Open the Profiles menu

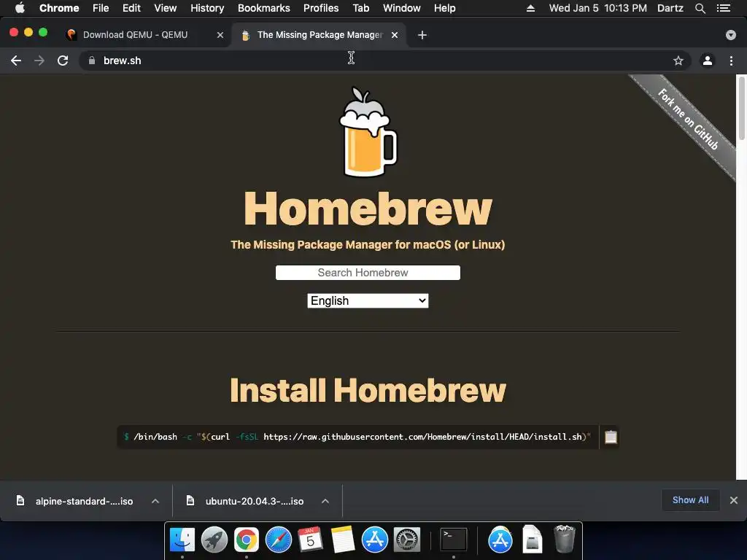(321, 8)
